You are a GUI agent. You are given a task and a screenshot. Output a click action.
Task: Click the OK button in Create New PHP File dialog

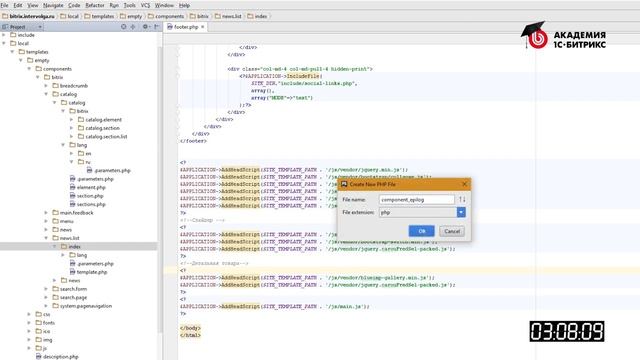(422, 231)
